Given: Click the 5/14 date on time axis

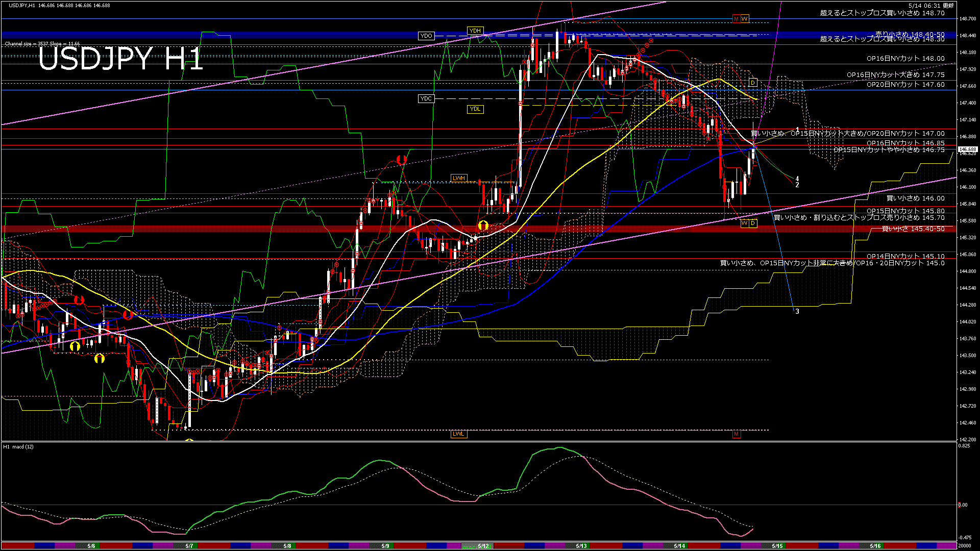Looking at the screenshot, I should 679,546.
